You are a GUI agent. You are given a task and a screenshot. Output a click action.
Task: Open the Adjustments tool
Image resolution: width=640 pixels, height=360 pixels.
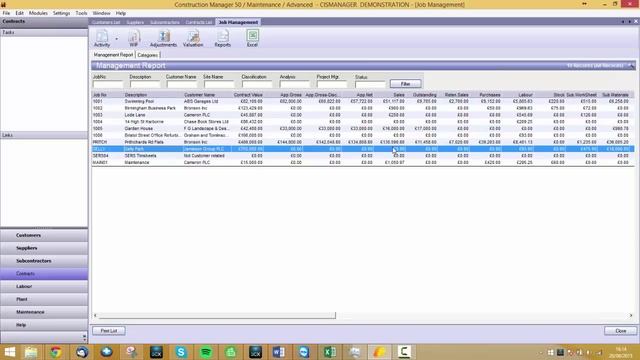(163, 39)
